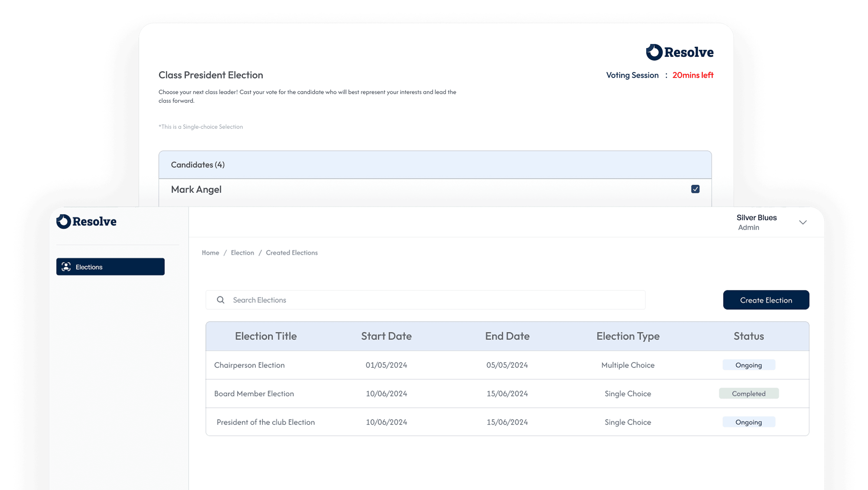
Task: Open the Chairperson Election row
Action: 249,365
